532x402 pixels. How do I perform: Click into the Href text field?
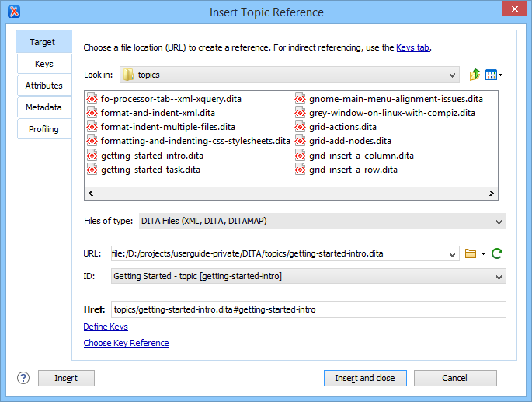[x=308, y=309]
